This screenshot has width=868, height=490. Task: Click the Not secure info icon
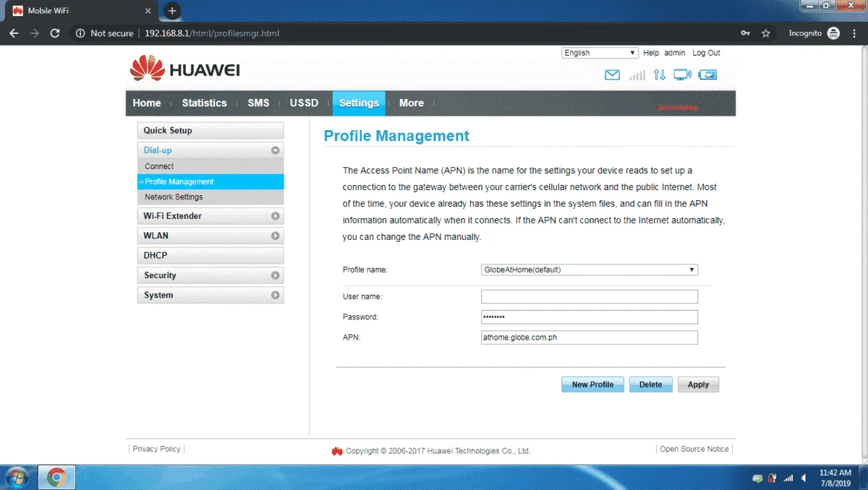point(80,33)
